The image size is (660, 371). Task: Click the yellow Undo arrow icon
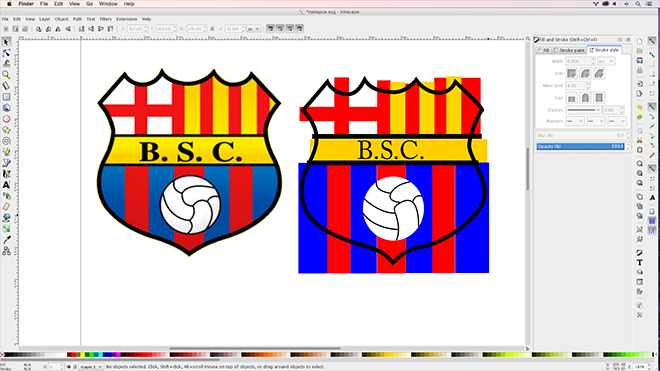[640, 107]
